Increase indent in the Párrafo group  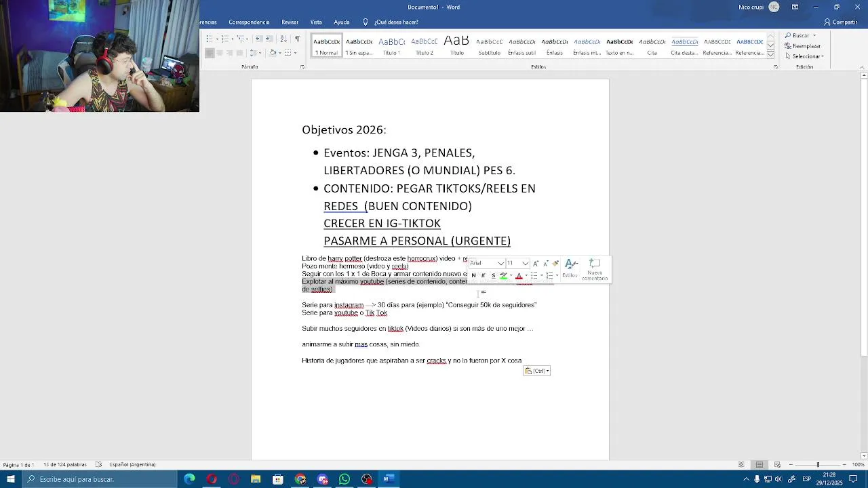[x=269, y=39]
